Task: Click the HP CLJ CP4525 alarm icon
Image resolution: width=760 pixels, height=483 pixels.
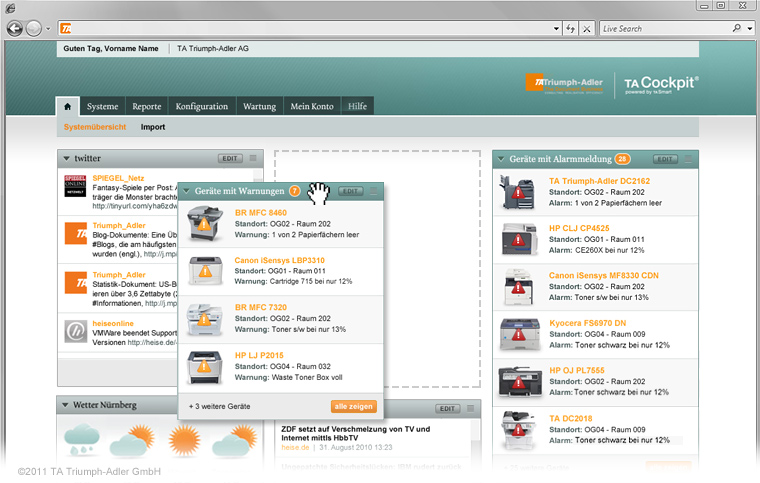Action: click(519, 240)
